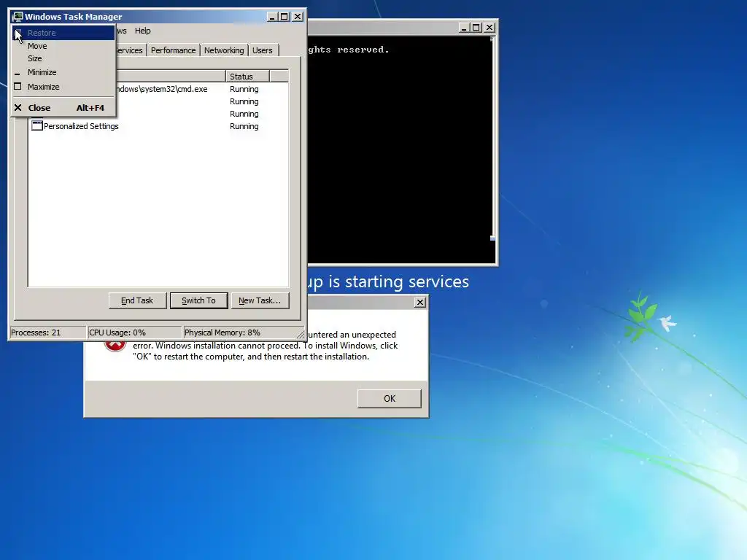Choose Move from the system menu

pos(63,46)
